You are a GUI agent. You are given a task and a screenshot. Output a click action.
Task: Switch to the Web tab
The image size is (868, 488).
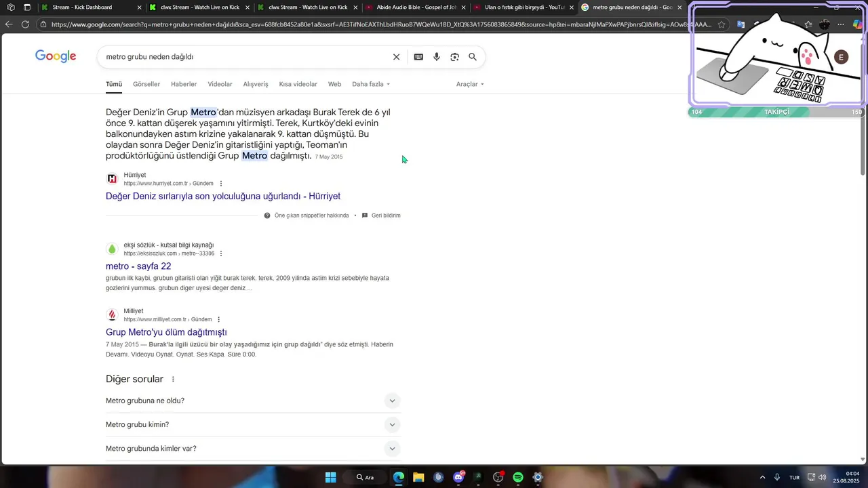click(334, 84)
